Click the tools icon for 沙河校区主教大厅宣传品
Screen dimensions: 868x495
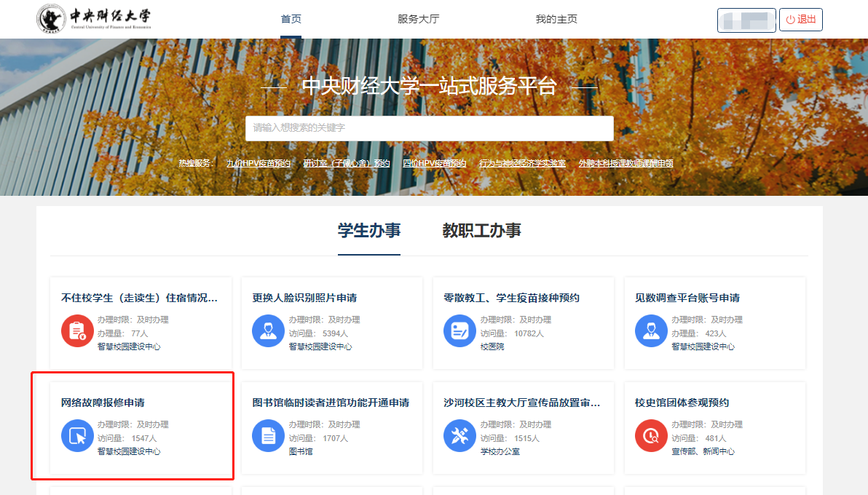tap(459, 437)
